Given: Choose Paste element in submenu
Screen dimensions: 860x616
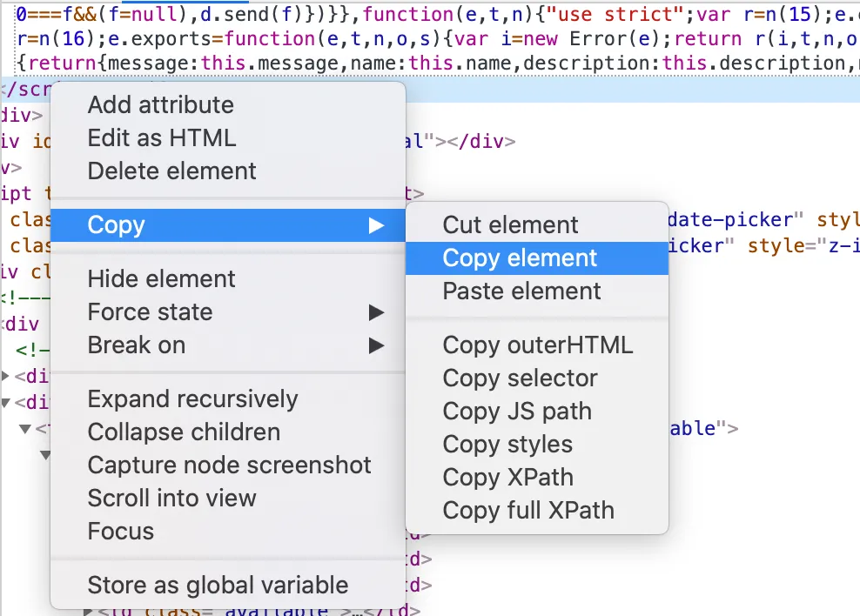Looking at the screenshot, I should 537,291.
